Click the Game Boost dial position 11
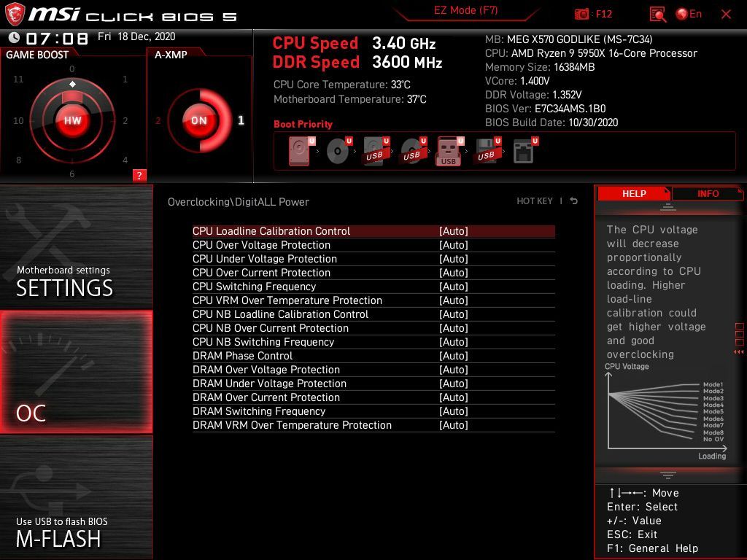This screenshot has height=560, width=747. [x=18, y=79]
